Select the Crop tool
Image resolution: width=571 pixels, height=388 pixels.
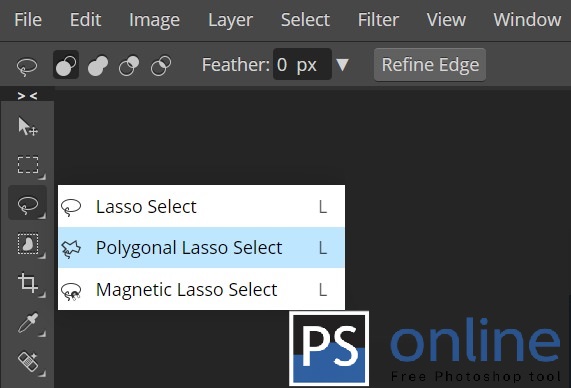28,283
